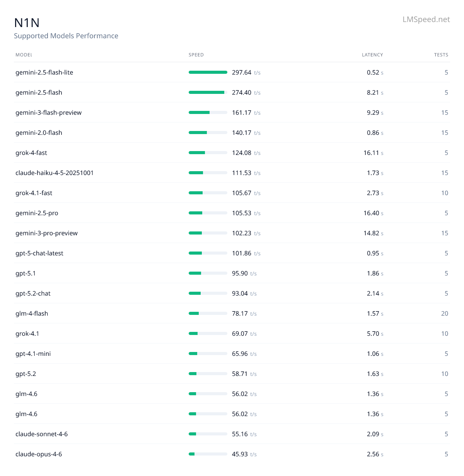The image size is (464, 476).
Task: Select the grok-4.1 model name
Action: (x=27, y=333)
